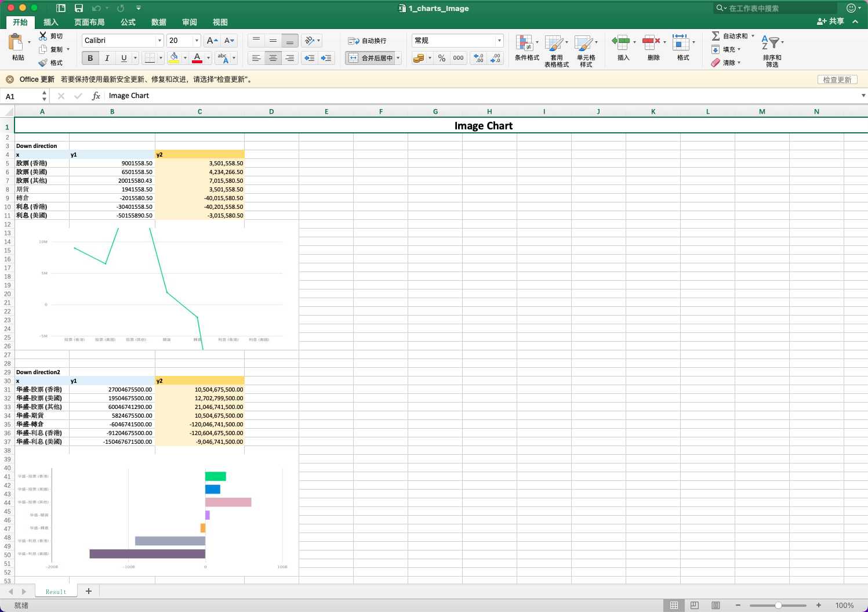Click the Undo arrow icon

(x=97, y=8)
